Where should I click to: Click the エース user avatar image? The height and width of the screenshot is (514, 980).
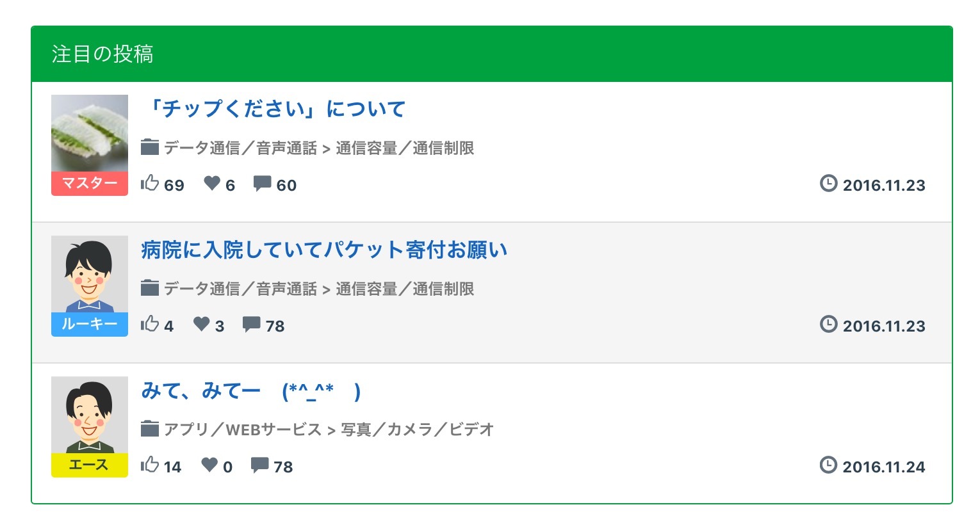[x=90, y=415]
